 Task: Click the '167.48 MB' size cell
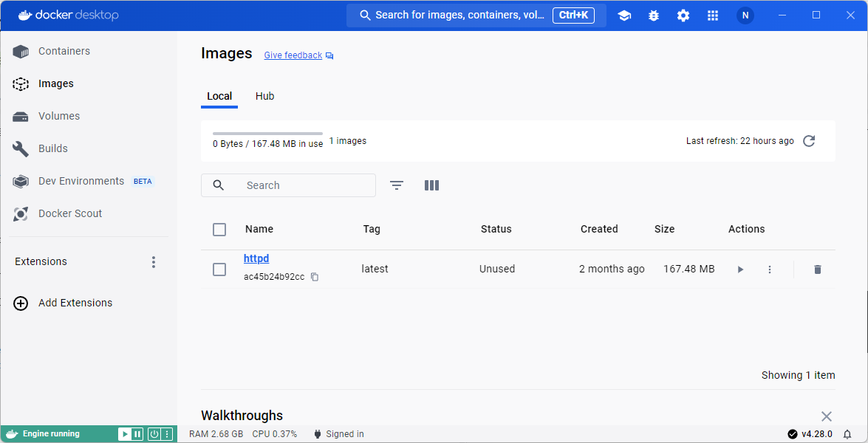point(688,269)
